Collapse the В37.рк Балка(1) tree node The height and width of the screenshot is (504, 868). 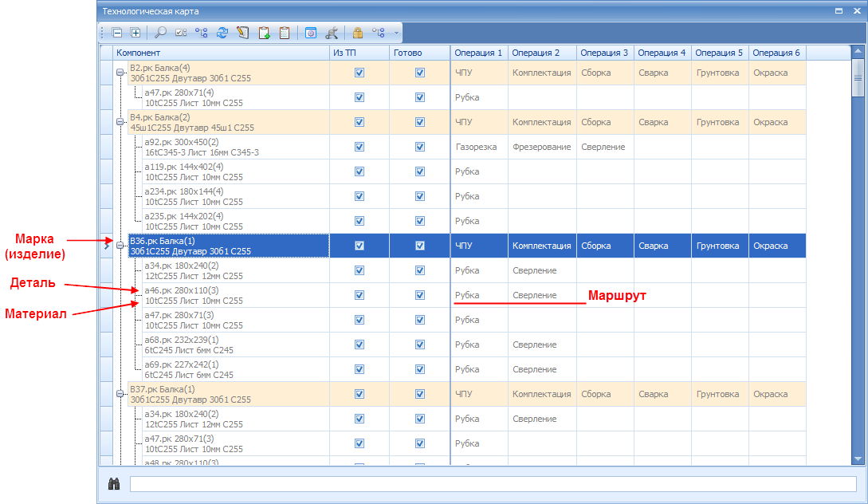point(120,394)
